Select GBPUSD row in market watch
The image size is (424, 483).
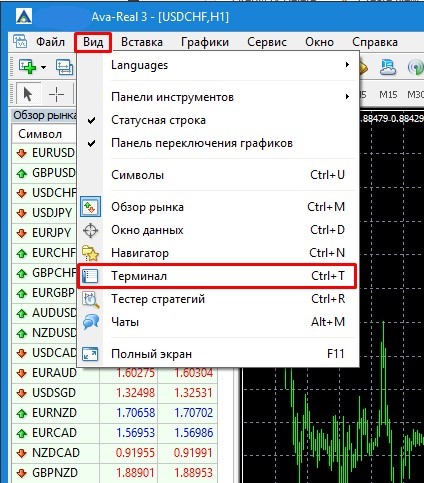click(45, 173)
